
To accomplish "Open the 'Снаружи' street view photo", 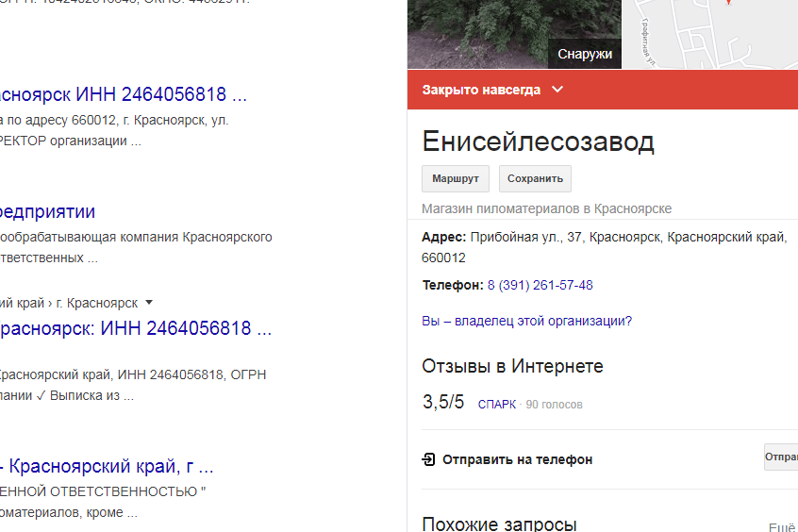I will click(x=514, y=34).
